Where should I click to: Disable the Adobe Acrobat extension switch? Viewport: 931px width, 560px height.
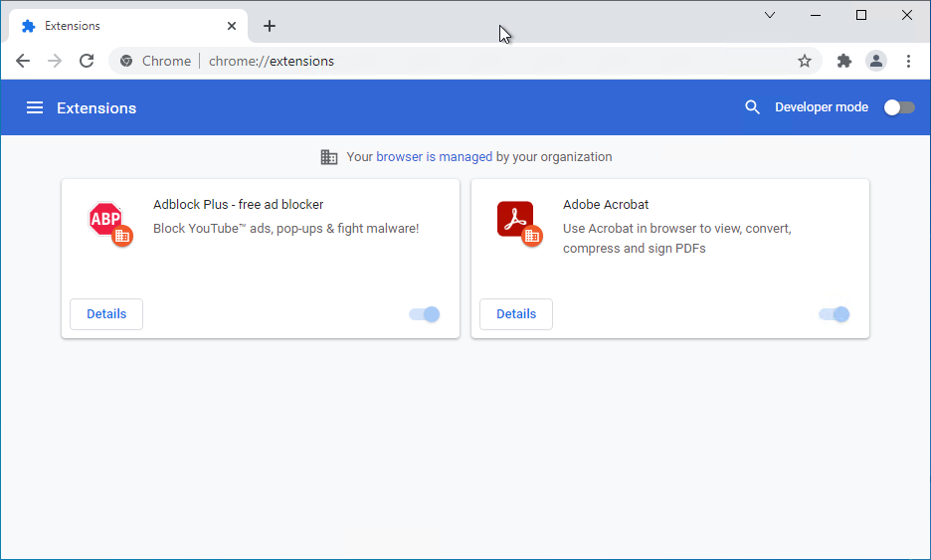[835, 314]
